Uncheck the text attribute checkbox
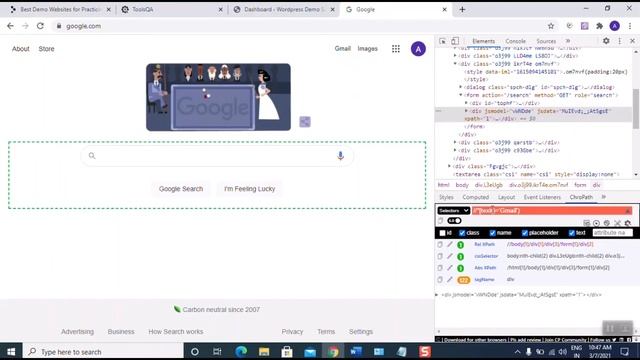 click(x=572, y=233)
